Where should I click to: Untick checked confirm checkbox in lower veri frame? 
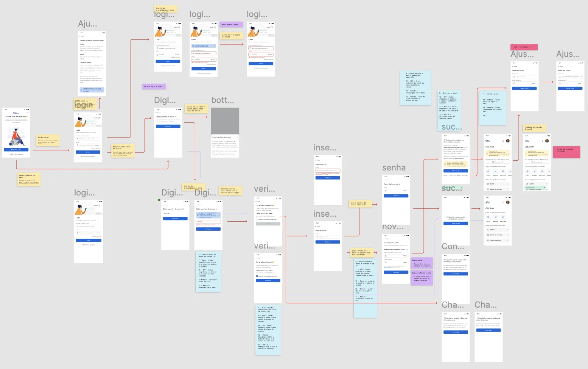(257, 276)
